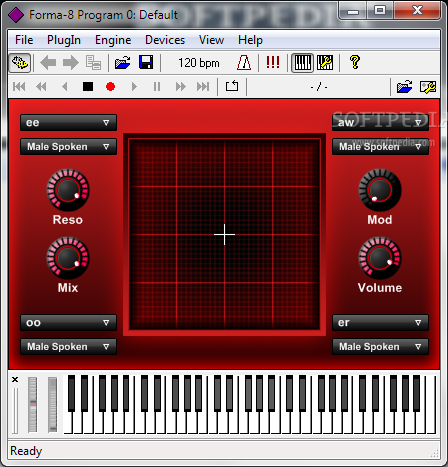Screen dimensions: 448x467
Task: Maximize the Forma-8 window
Action: pos(380,11)
